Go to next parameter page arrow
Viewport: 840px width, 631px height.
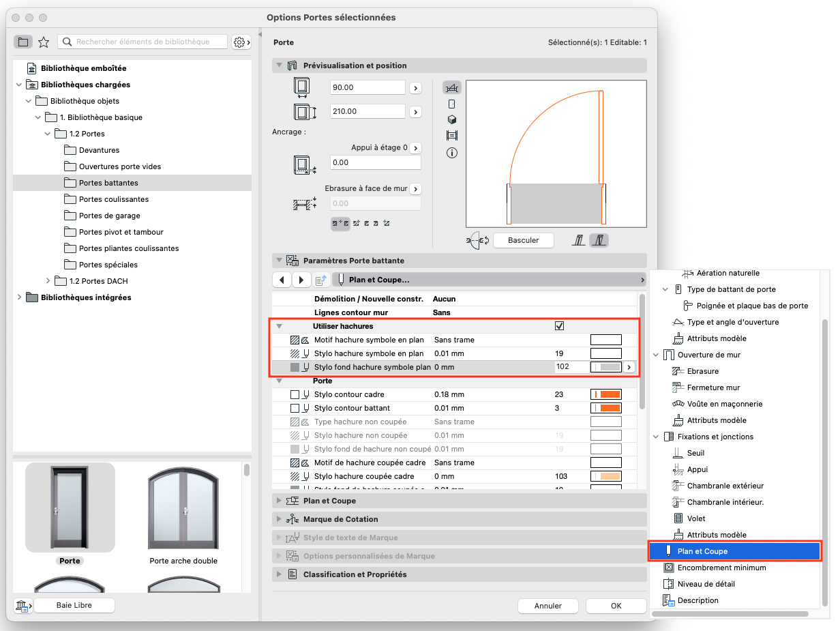(301, 280)
